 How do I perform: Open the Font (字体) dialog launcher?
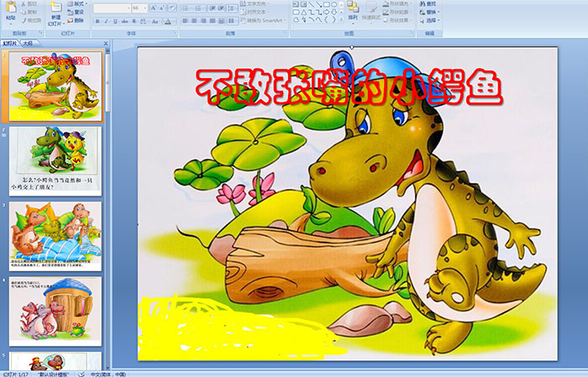[x=175, y=33]
